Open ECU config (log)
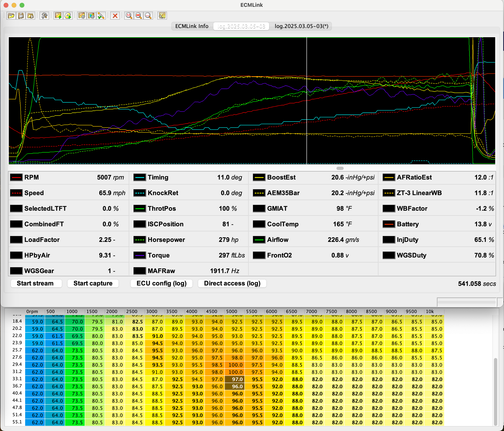The width and height of the screenshot is (504, 431). pyautogui.click(x=162, y=283)
